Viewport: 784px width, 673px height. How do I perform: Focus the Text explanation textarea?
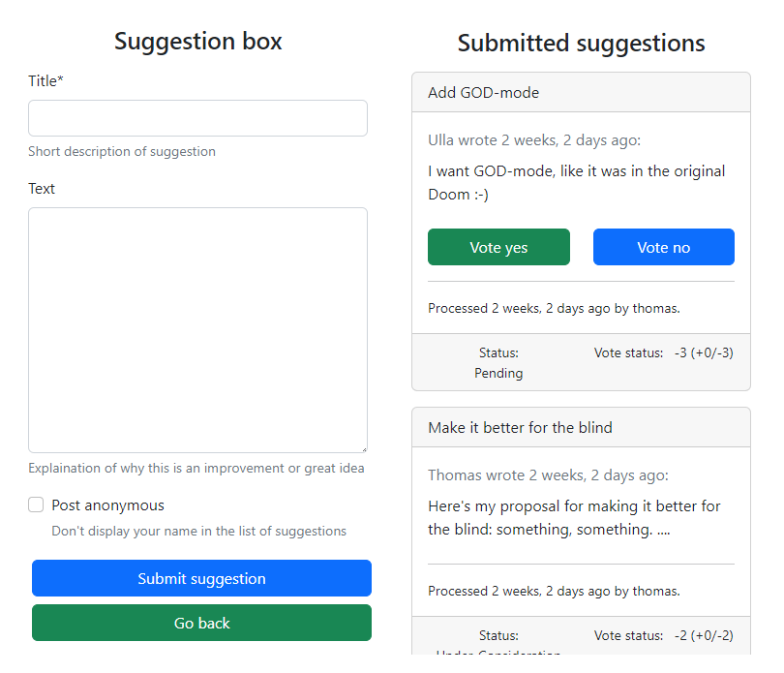[x=197, y=330]
